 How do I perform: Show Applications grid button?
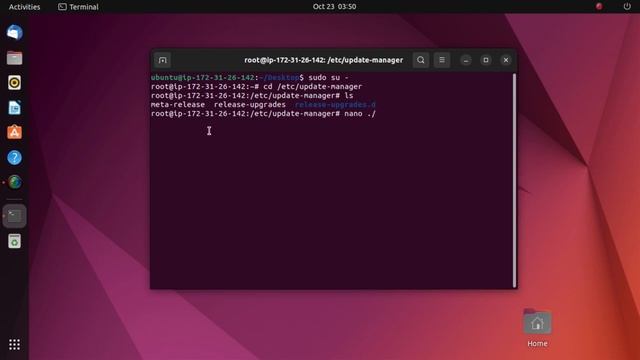[14, 344]
